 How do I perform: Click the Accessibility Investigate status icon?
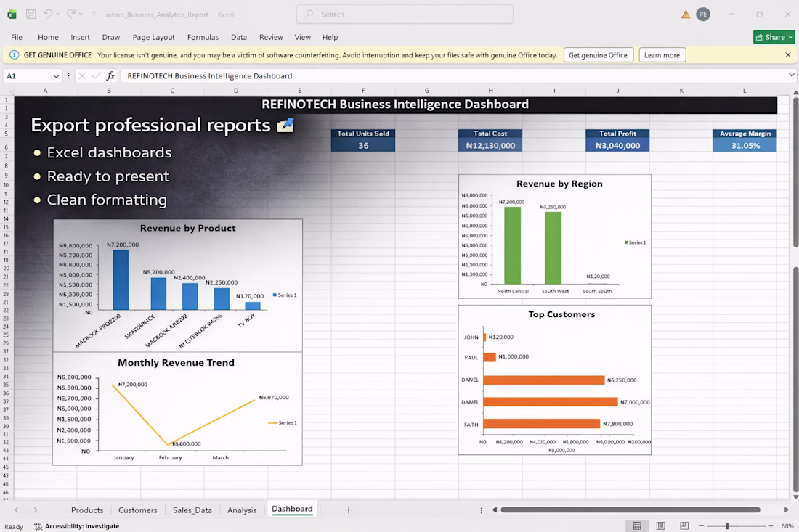coord(38,526)
